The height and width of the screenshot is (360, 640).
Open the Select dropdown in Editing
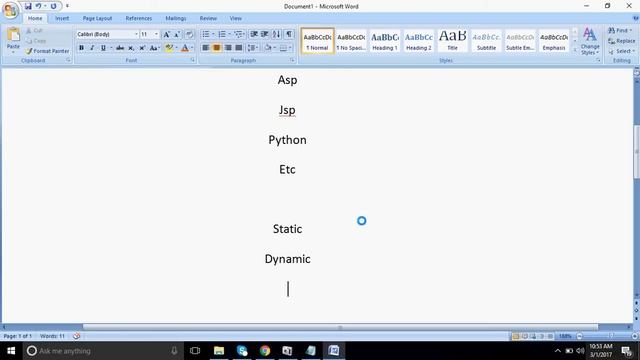coord(622,51)
